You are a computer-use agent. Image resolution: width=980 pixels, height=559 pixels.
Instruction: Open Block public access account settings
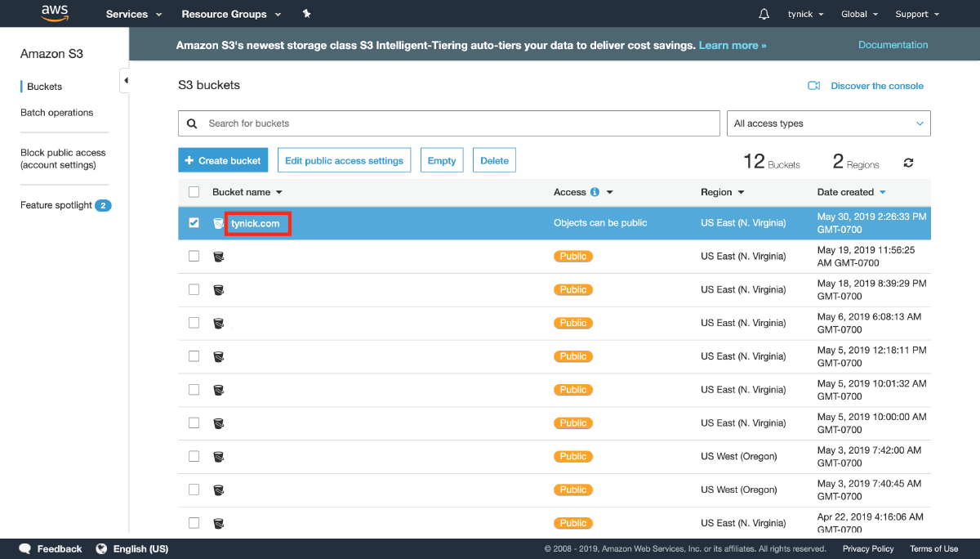pyautogui.click(x=63, y=159)
